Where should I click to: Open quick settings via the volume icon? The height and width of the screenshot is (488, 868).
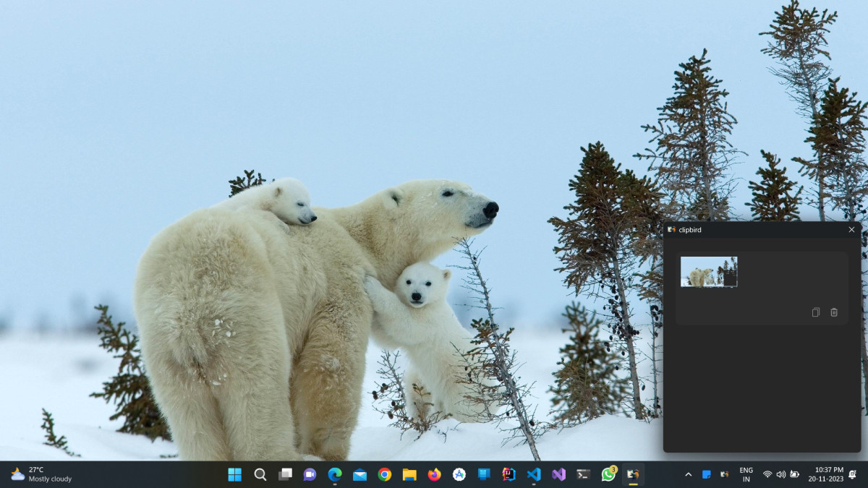click(x=780, y=474)
